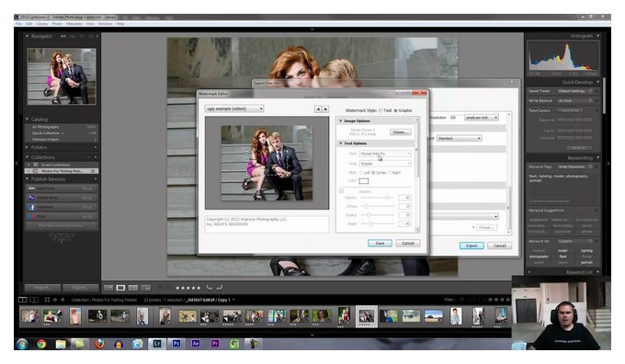Select Grid view icon in Lightroom toolbar
Viewport: 625px width, 364px height.
pos(108,288)
